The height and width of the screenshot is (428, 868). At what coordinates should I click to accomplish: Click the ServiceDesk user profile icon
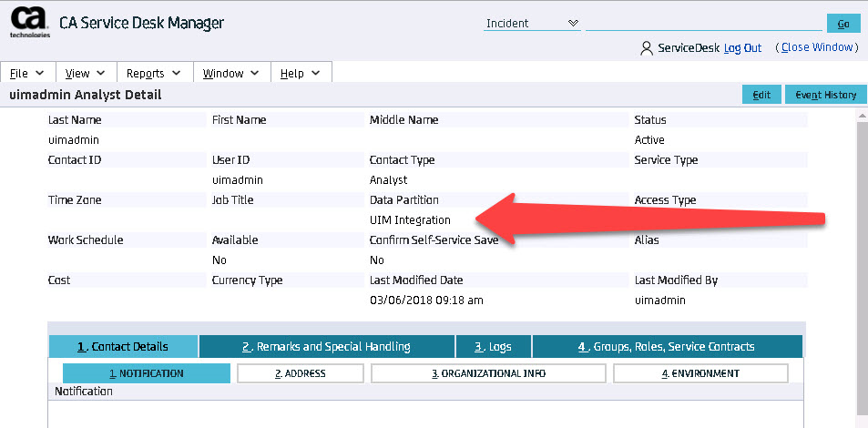(646, 48)
